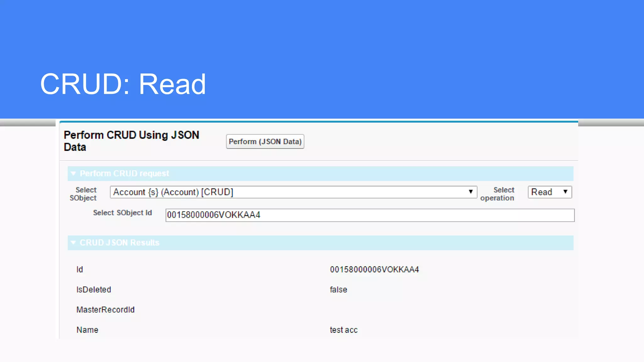
Task: Click the CRUD: Read slide title
Action: (x=123, y=84)
